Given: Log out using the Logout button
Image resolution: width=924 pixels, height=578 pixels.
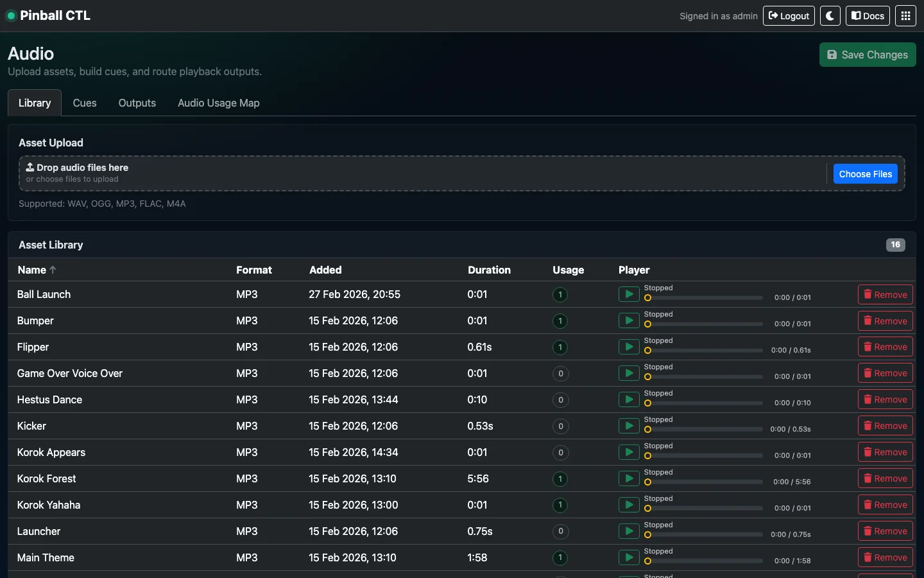Looking at the screenshot, I should pyautogui.click(x=789, y=16).
